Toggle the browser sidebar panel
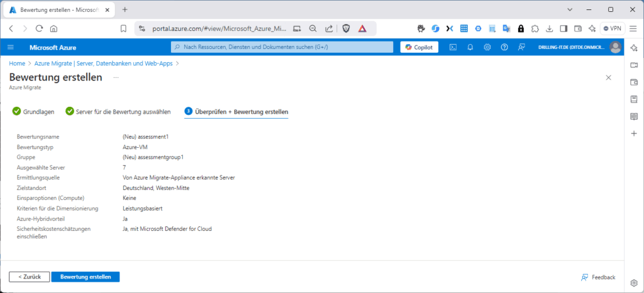This screenshot has height=293, width=644. (x=563, y=29)
